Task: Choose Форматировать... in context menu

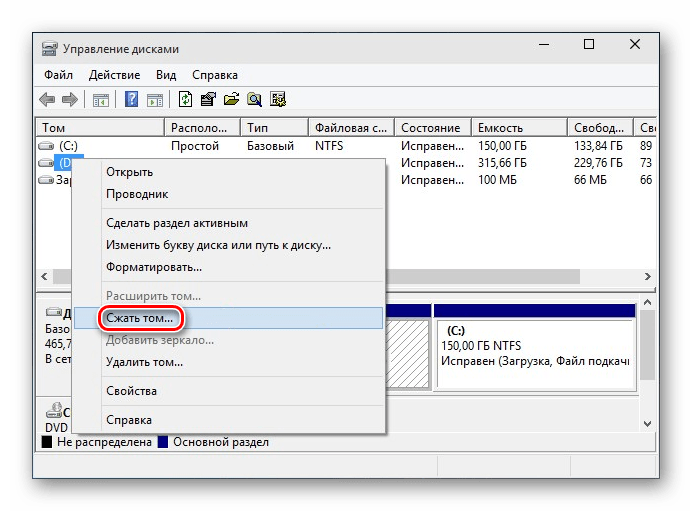Action: point(228,267)
